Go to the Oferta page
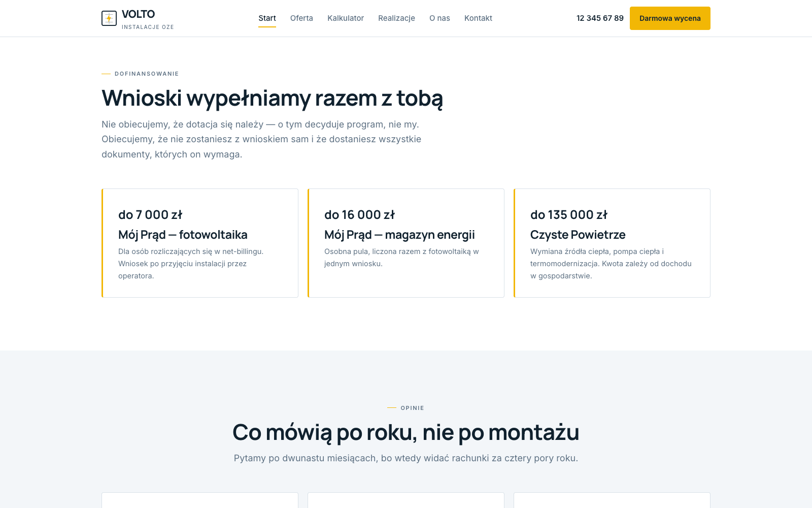This screenshot has width=812, height=508. (301, 18)
